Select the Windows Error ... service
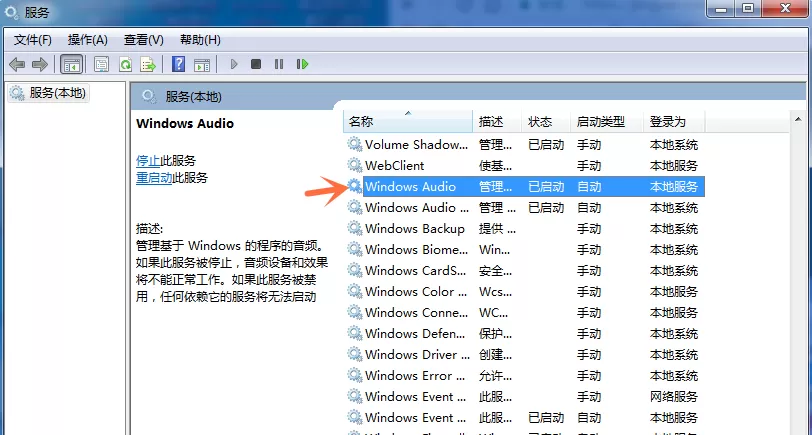812x435 pixels. [x=524, y=375]
